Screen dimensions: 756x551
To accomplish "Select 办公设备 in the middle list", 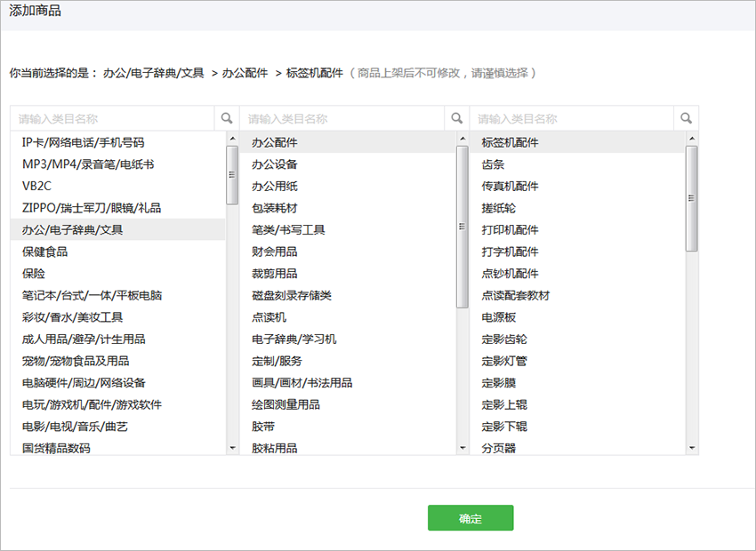I will 276,164.
